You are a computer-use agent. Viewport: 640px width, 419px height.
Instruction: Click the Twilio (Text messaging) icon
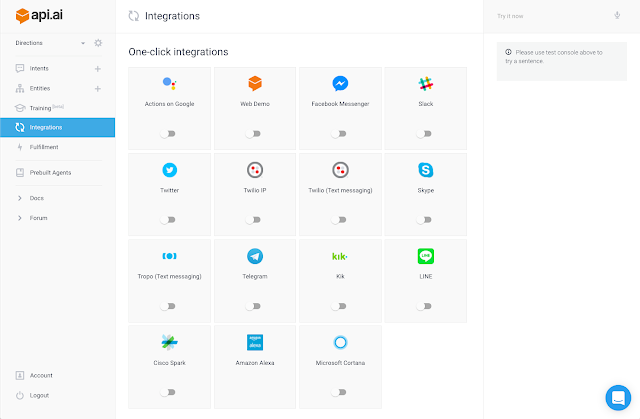pyautogui.click(x=340, y=170)
